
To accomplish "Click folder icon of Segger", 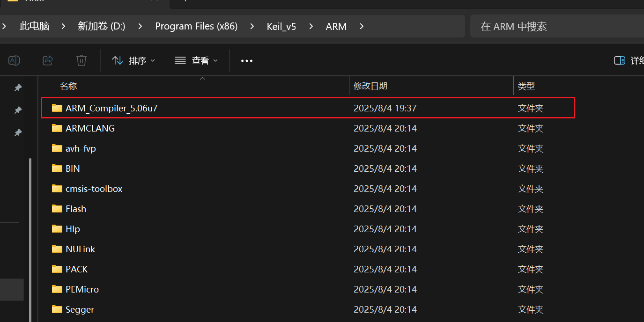I will (x=57, y=309).
